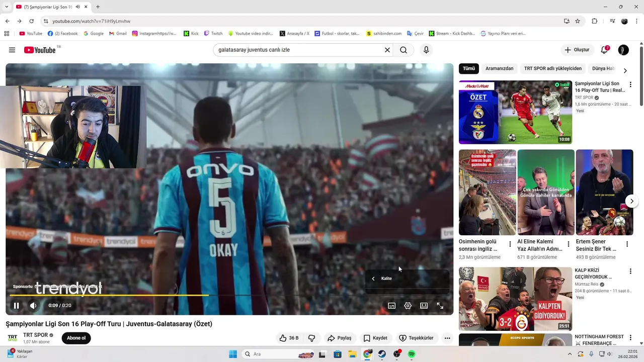Enter fullscreen on the player
This screenshot has width=644, height=362.
click(x=440, y=305)
